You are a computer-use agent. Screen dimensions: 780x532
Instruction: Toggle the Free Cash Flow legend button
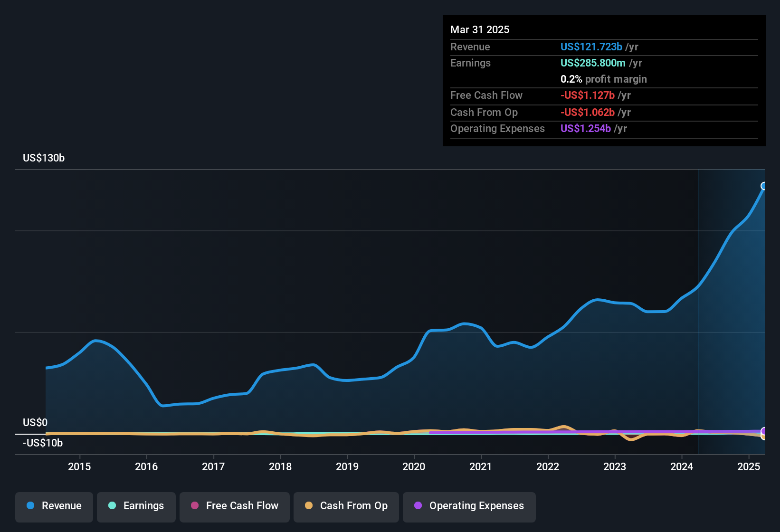pyautogui.click(x=235, y=506)
